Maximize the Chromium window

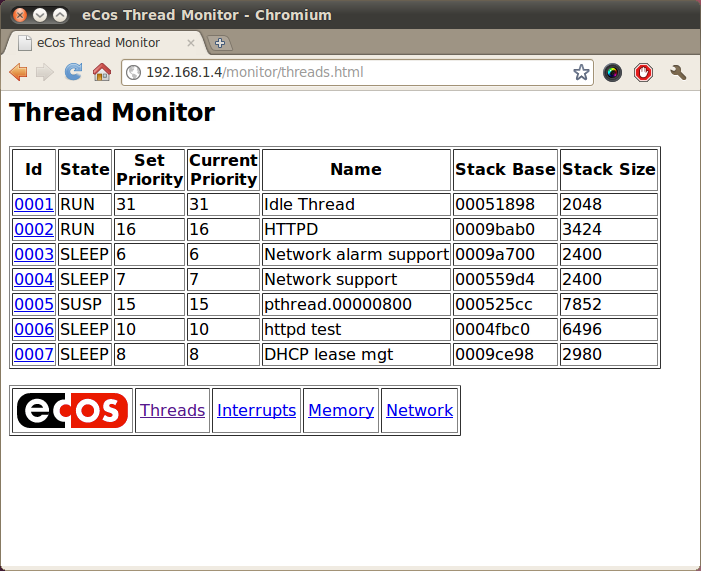pos(60,15)
